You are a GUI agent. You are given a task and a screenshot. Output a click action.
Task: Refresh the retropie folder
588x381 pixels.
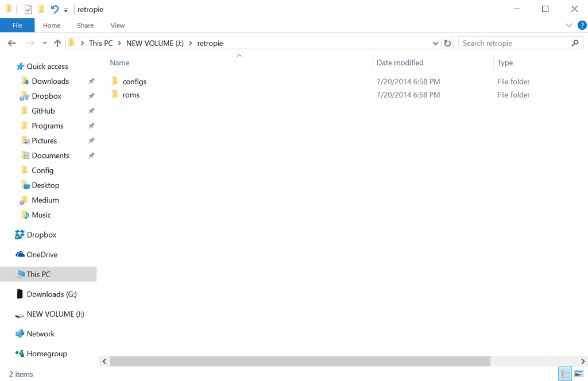pyautogui.click(x=447, y=43)
